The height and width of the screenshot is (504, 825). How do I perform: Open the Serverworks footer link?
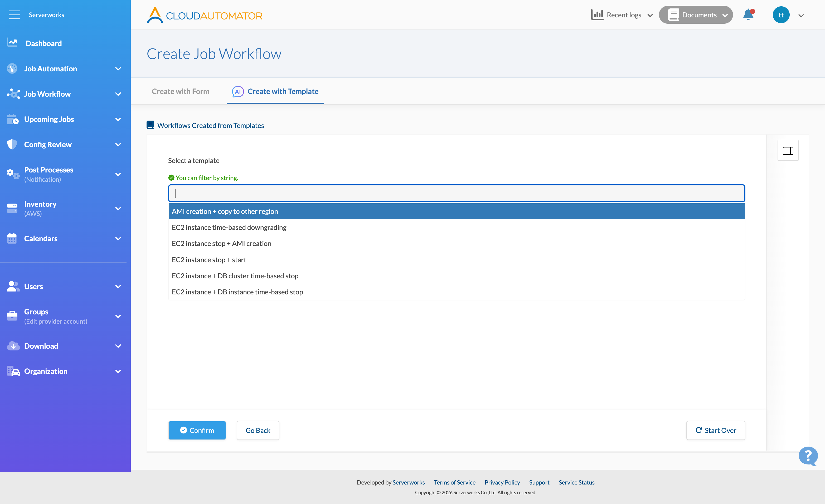tap(409, 482)
